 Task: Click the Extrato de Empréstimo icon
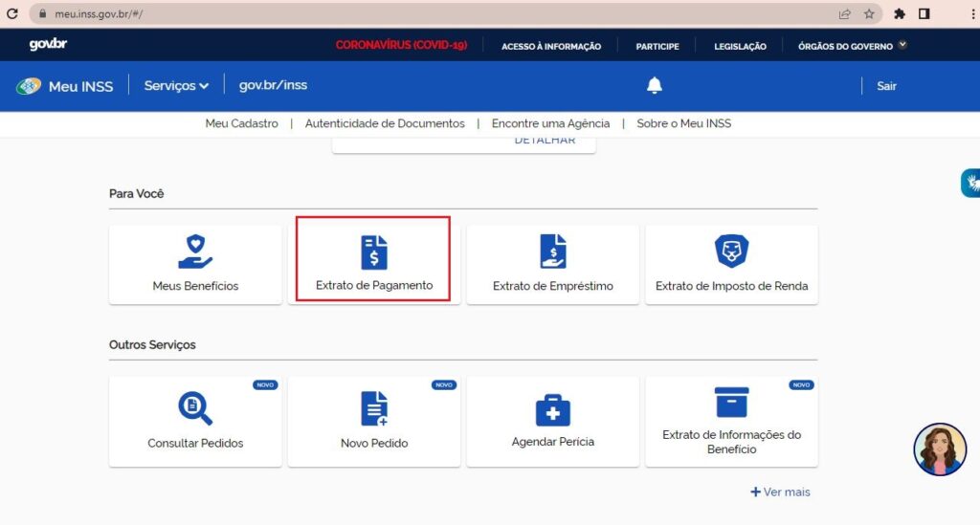pyautogui.click(x=553, y=252)
